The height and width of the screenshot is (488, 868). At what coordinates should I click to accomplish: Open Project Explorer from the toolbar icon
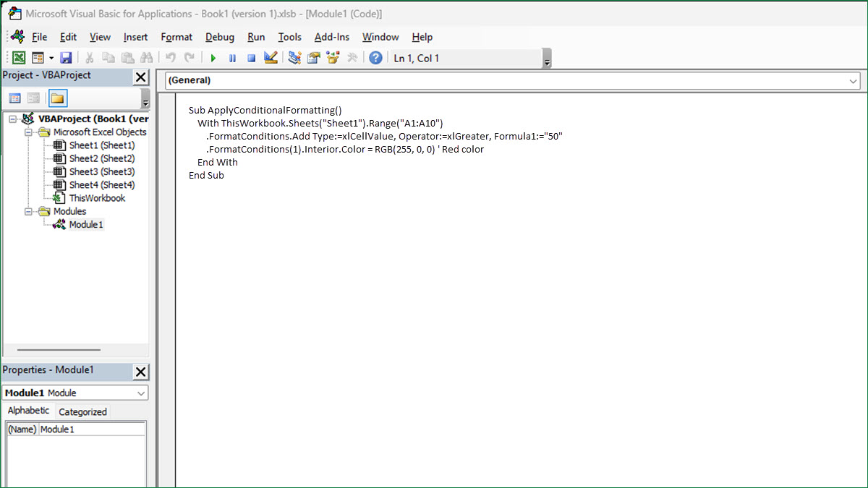tap(294, 58)
